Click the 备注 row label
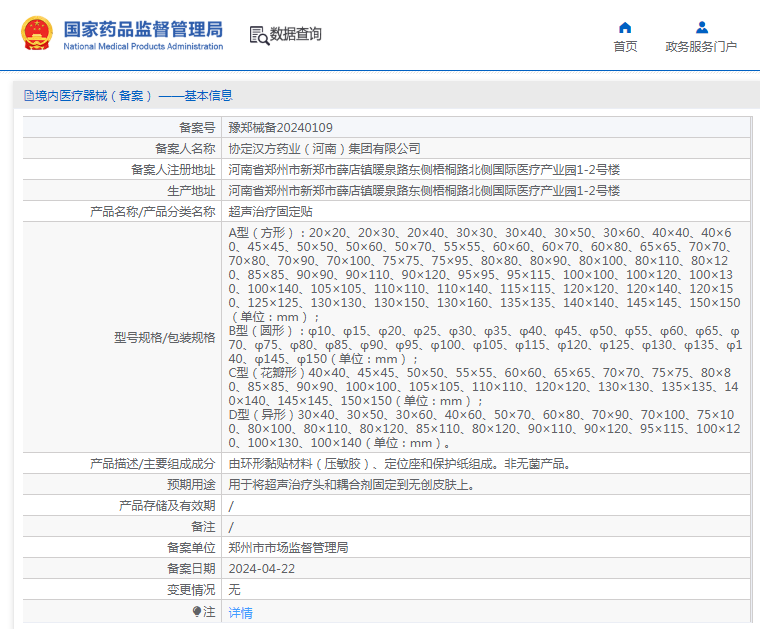 point(203,527)
